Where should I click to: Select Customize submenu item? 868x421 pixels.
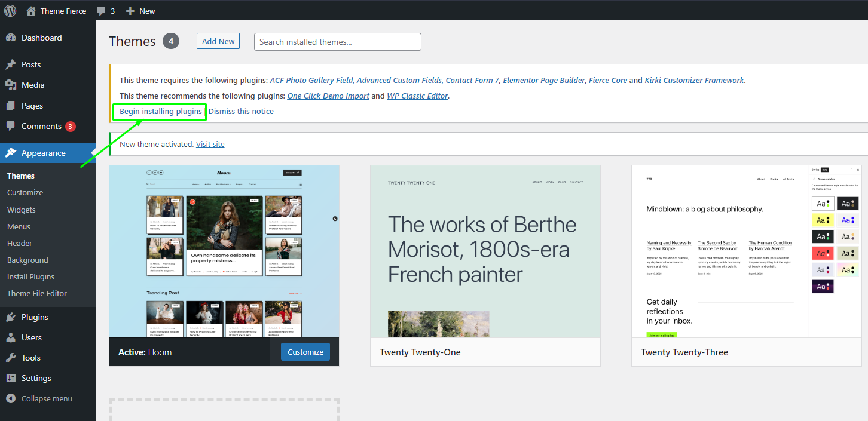[x=25, y=192]
